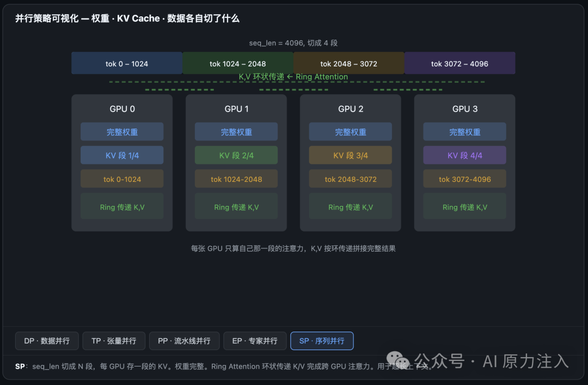
Task: Select the 'KV 段 4/4' block
Action: pyautogui.click(x=464, y=155)
